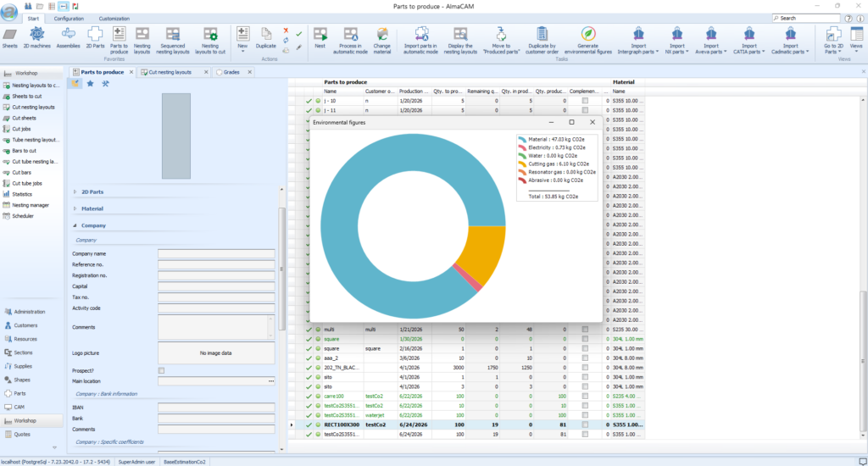Click into the Company name field
Image resolution: width=868 pixels, height=466 pixels.
tap(216, 253)
